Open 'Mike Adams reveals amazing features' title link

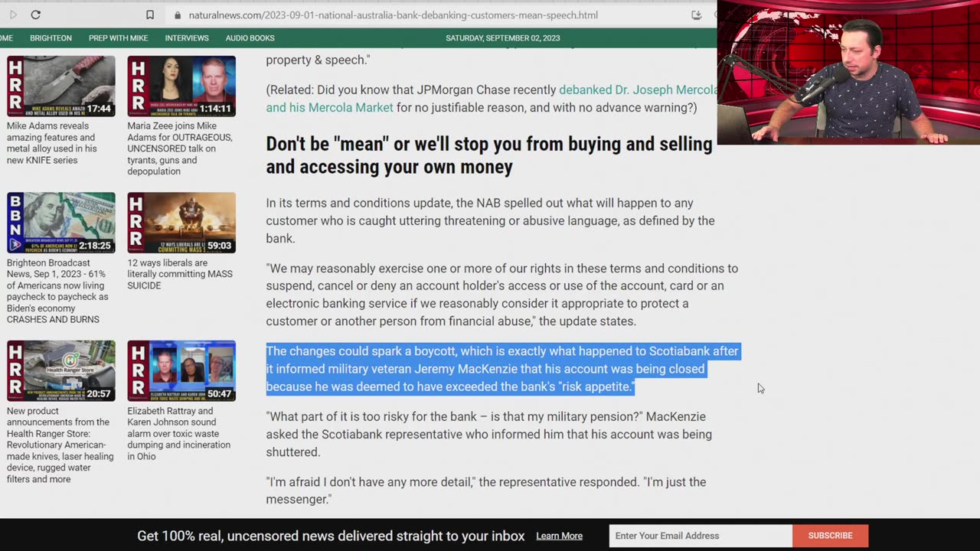click(x=52, y=143)
